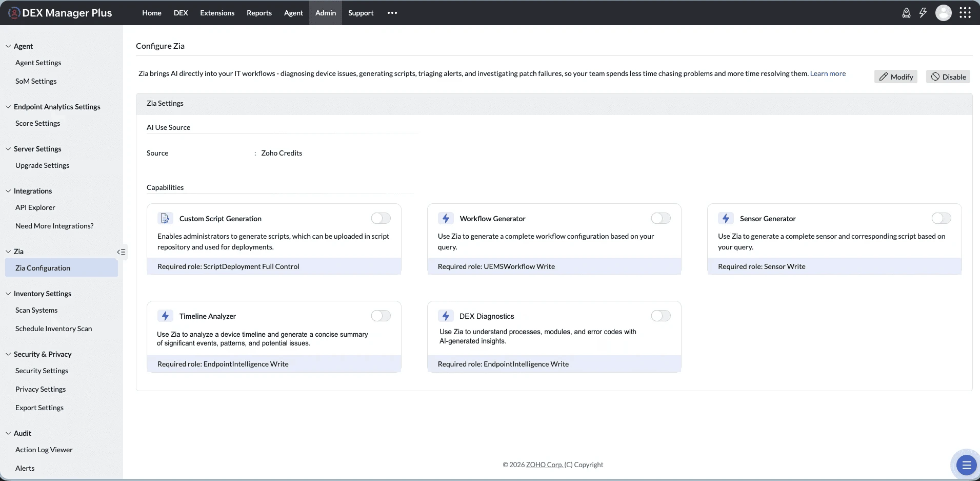Open Privacy Settings in sidebar
980x481 pixels.
coord(41,389)
